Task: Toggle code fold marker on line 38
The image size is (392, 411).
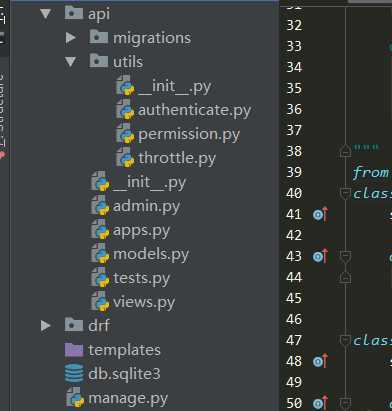Action: tap(345, 151)
